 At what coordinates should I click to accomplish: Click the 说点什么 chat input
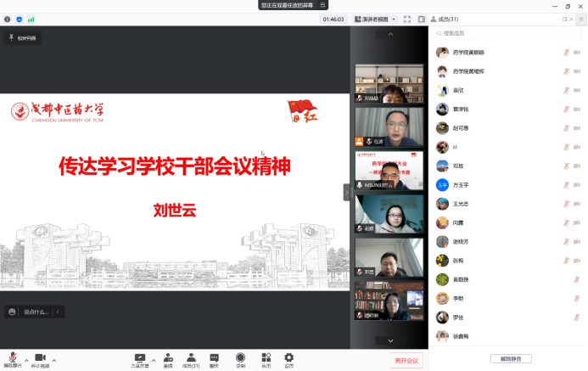[36, 312]
